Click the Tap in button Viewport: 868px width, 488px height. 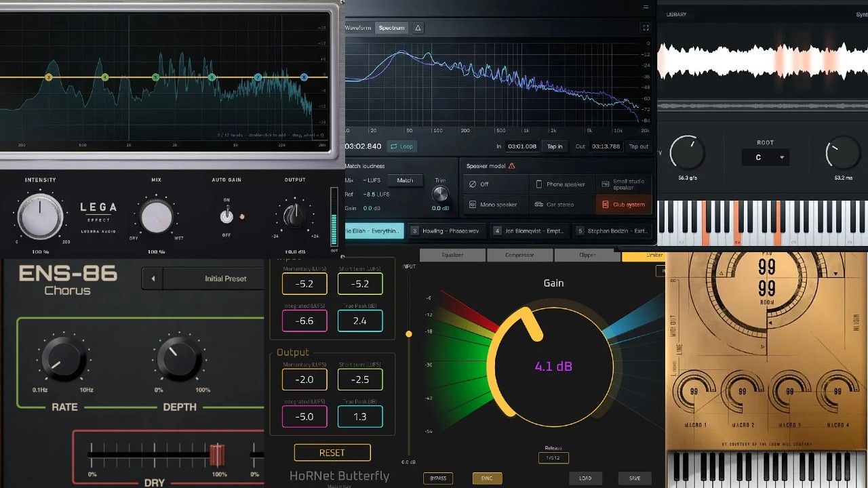pos(555,146)
